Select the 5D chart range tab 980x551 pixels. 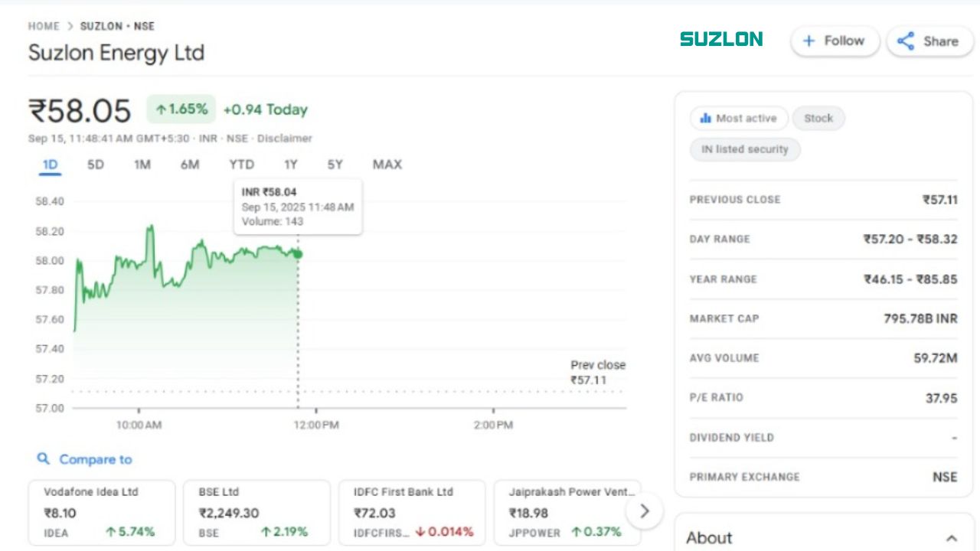[95, 165]
